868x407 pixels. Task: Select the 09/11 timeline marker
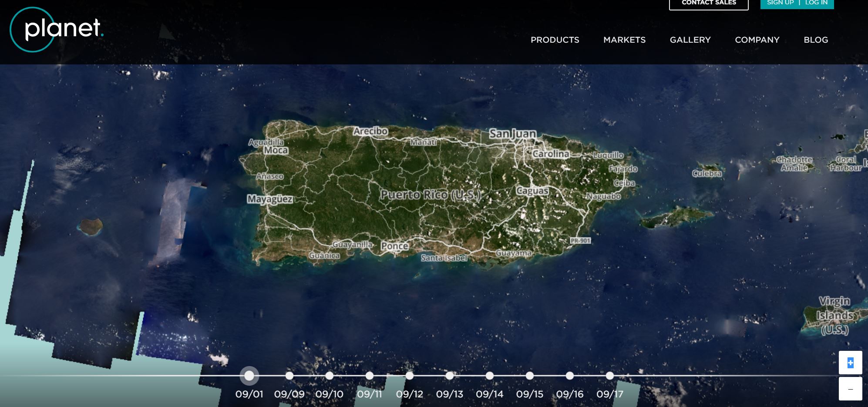coord(370,375)
